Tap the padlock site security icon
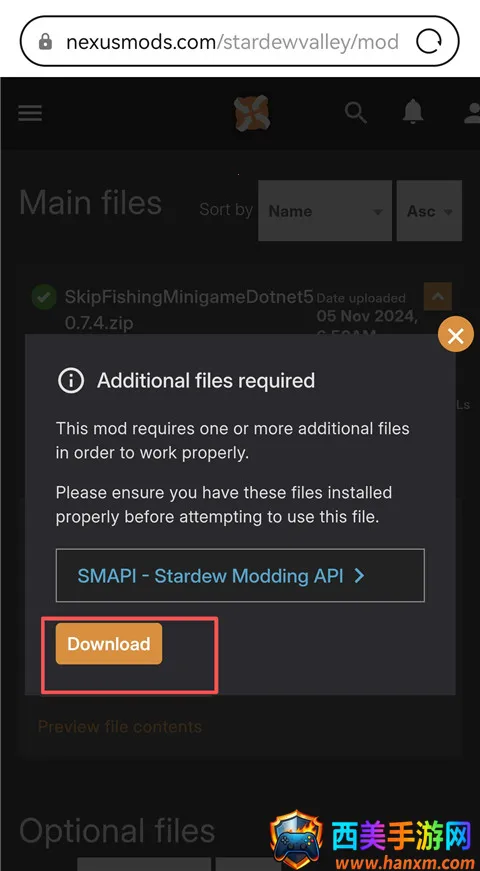This screenshot has width=480, height=871. pos(46,42)
